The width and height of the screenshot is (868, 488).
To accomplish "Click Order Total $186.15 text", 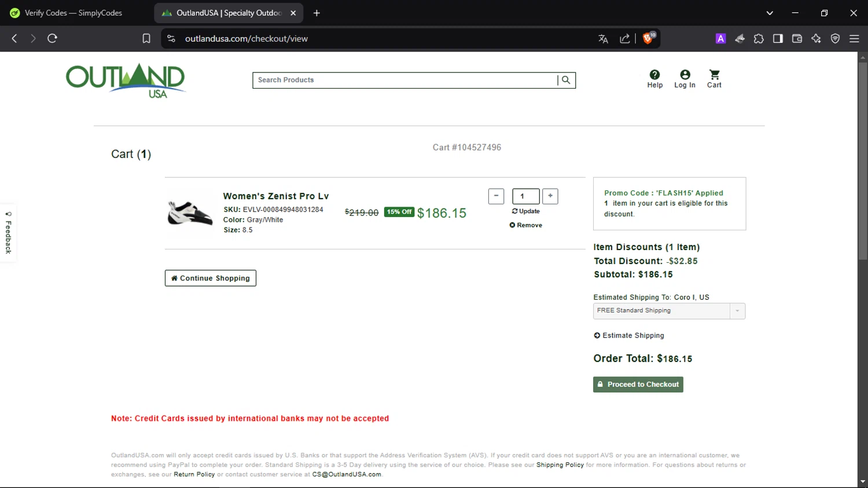I will tap(642, 358).
